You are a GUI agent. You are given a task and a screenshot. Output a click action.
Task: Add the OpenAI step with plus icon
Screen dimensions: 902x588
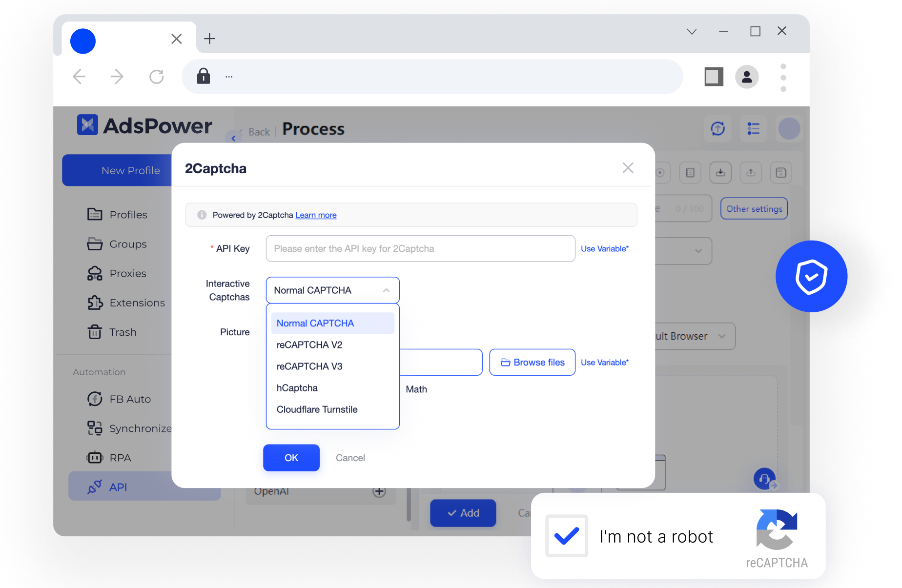[x=379, y=491]
